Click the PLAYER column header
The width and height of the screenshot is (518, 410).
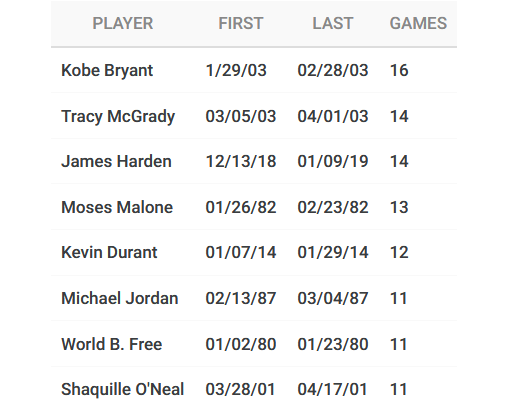pos(123,23)
